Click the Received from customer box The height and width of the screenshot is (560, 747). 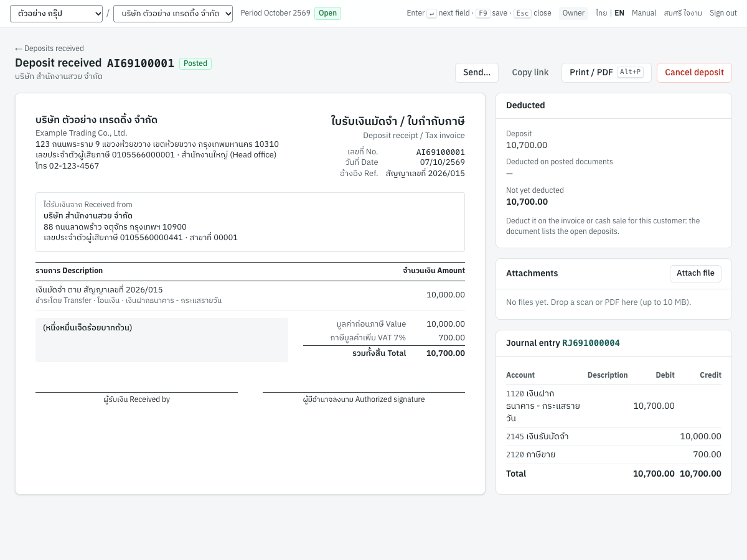point(250,222)
